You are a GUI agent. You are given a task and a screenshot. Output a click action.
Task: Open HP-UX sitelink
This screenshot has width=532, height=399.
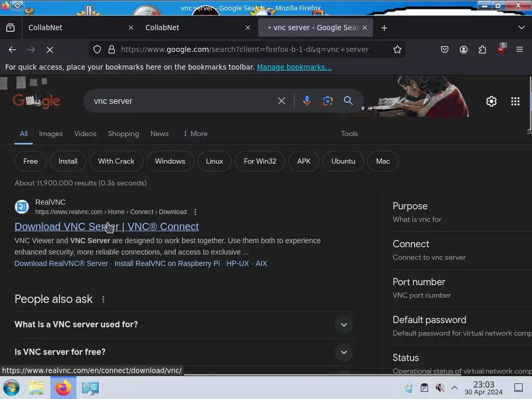click(237, 263)
